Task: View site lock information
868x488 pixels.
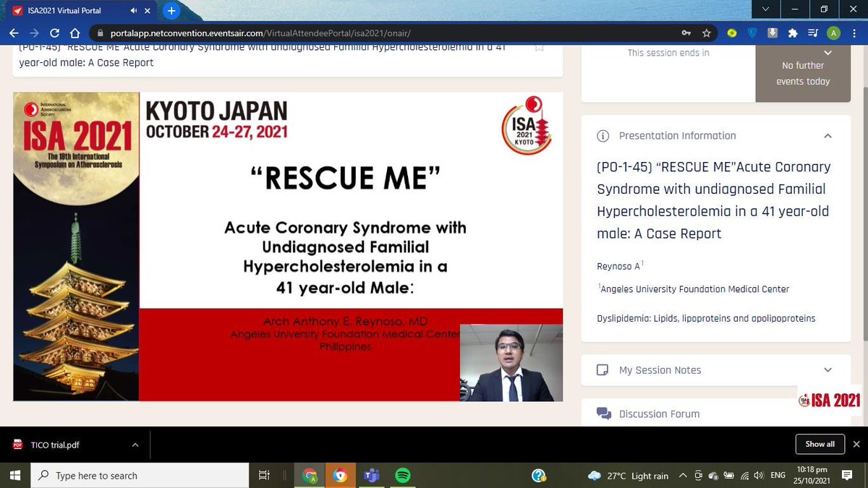Action: pos(100,33)
